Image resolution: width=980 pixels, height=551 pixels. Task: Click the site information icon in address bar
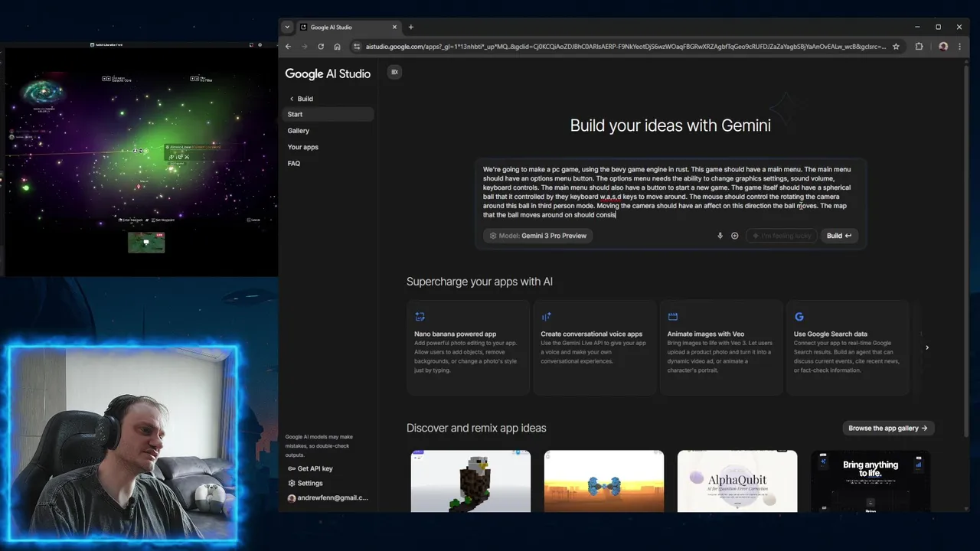[356, 47]
